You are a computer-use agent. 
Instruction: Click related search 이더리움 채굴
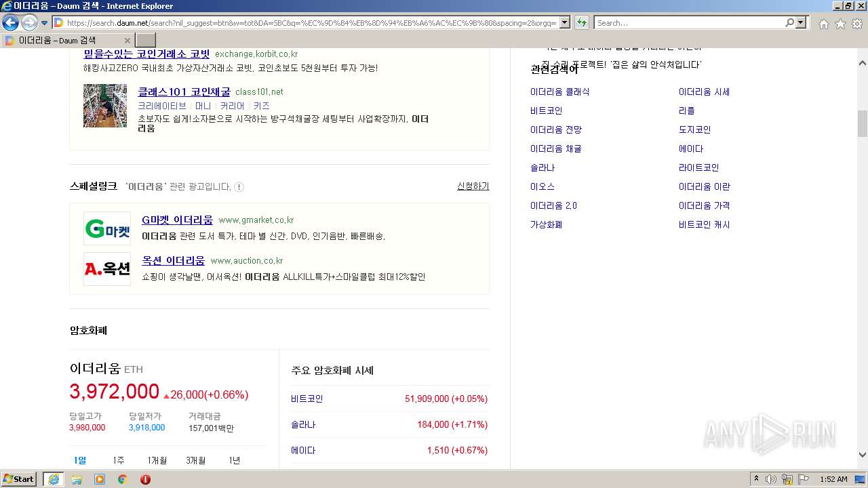point(556,148)
